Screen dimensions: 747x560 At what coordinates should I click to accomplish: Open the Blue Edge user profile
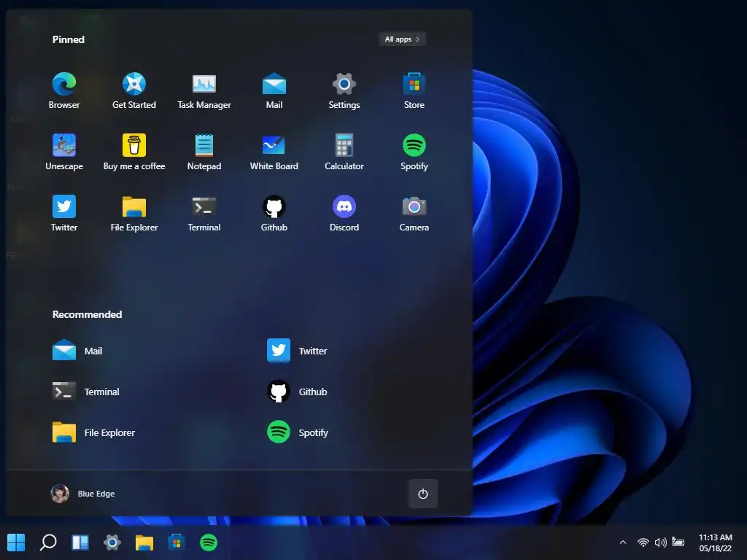83,494
